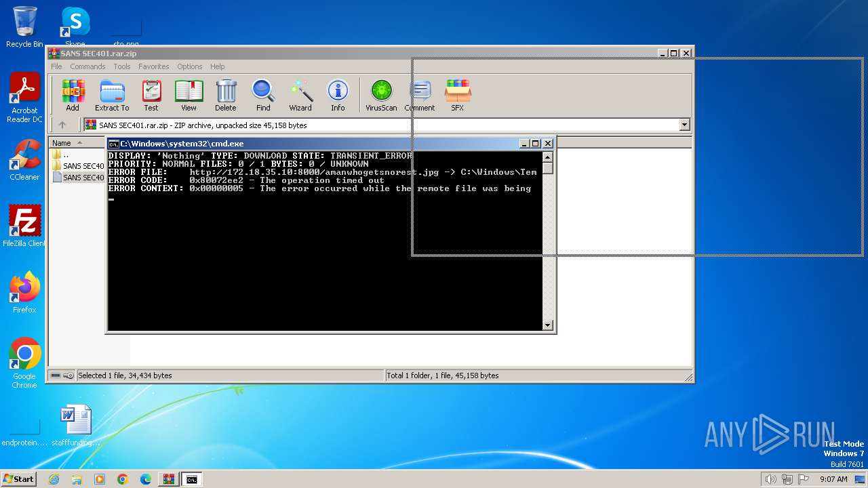Expand the archive path dropdown

pyautogui.click(x=684, y=125)
